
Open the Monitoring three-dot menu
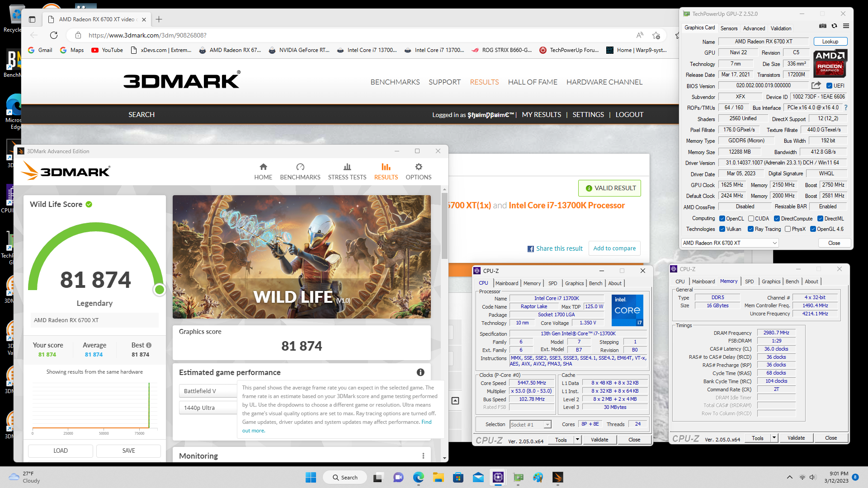[x=423, y=456]
